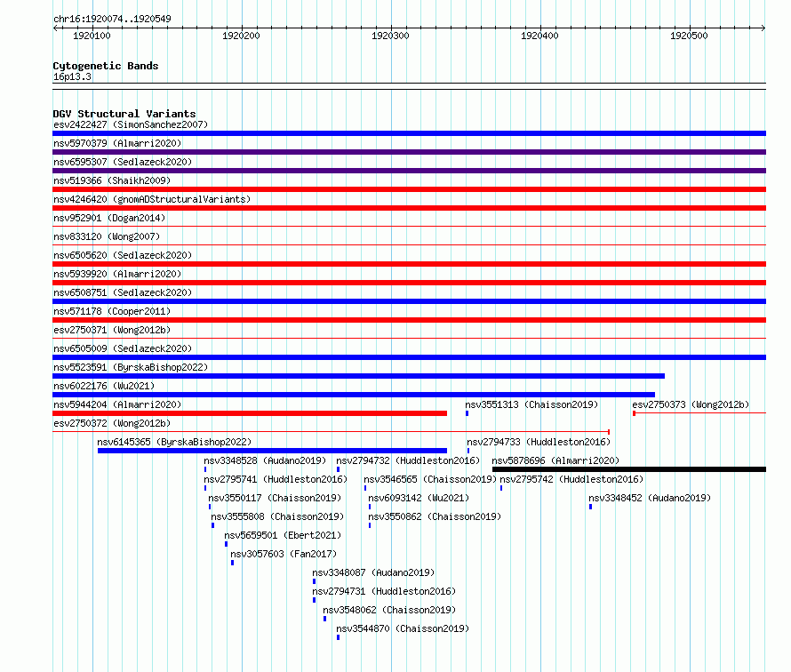Open nsv3348087 (Audano2019) label
The height and width of the screenshot is (672, 791).
tap(373, 572)
